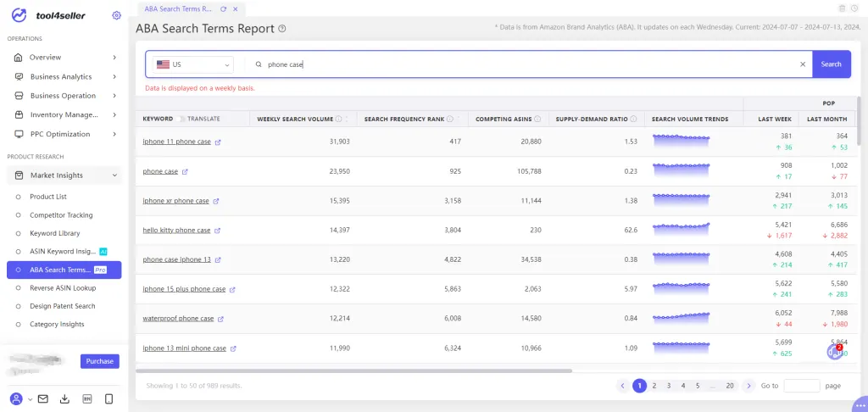The height and width of the screenshot is (412, 868).
Task: Expand the PPC Optimization menu
Action: tap(64, 134)
